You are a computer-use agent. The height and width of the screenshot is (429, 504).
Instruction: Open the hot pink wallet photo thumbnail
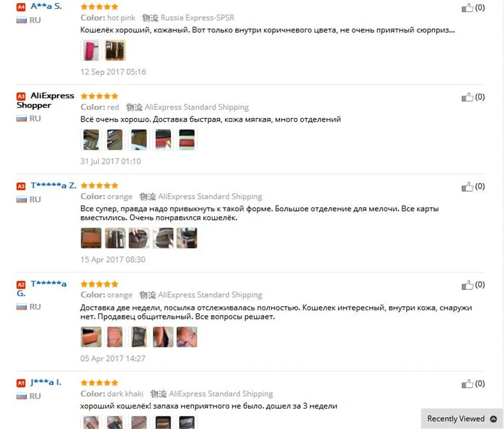91,50
